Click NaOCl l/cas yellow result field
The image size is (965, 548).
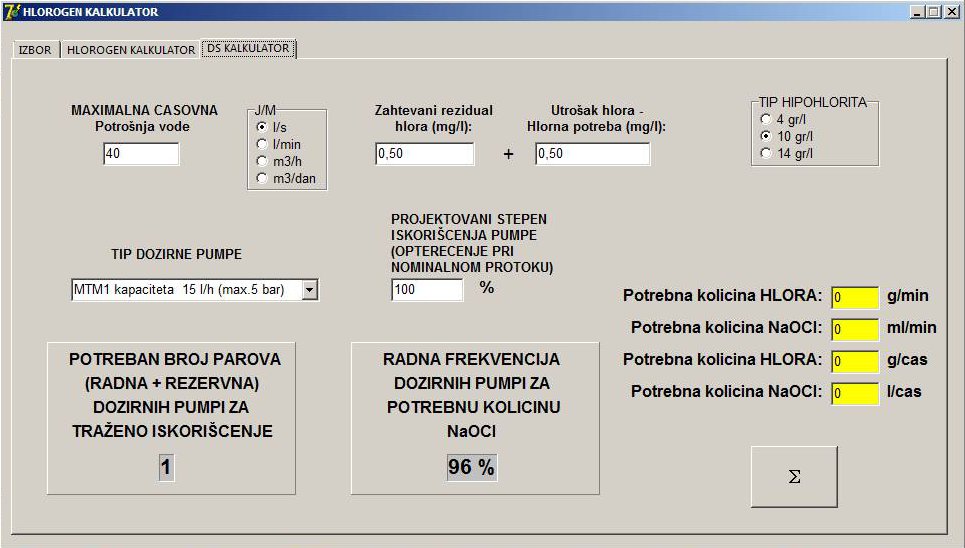(855, 393)
